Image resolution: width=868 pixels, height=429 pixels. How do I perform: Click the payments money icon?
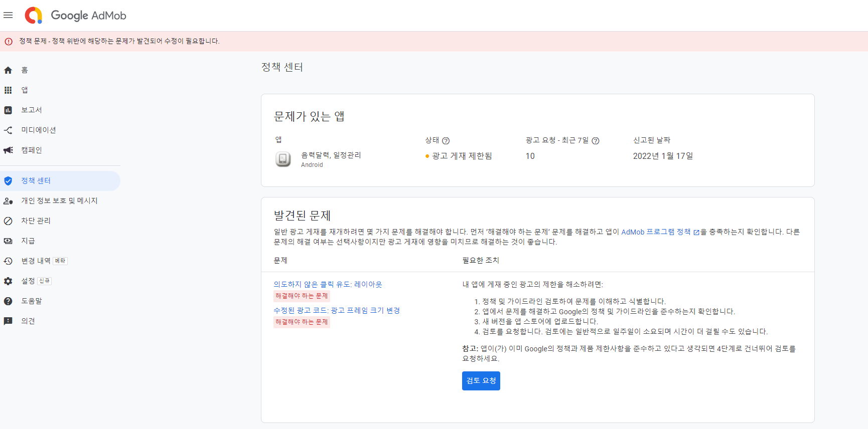click(8, 241)
